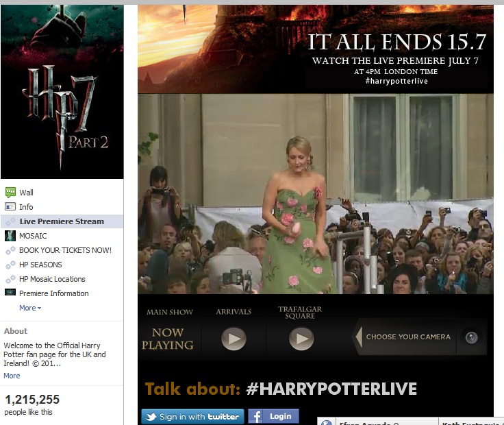This screenshot has height=425, width=504.
Task: Click gear icon beside HP SEASONS
Action: pos(10,265)
